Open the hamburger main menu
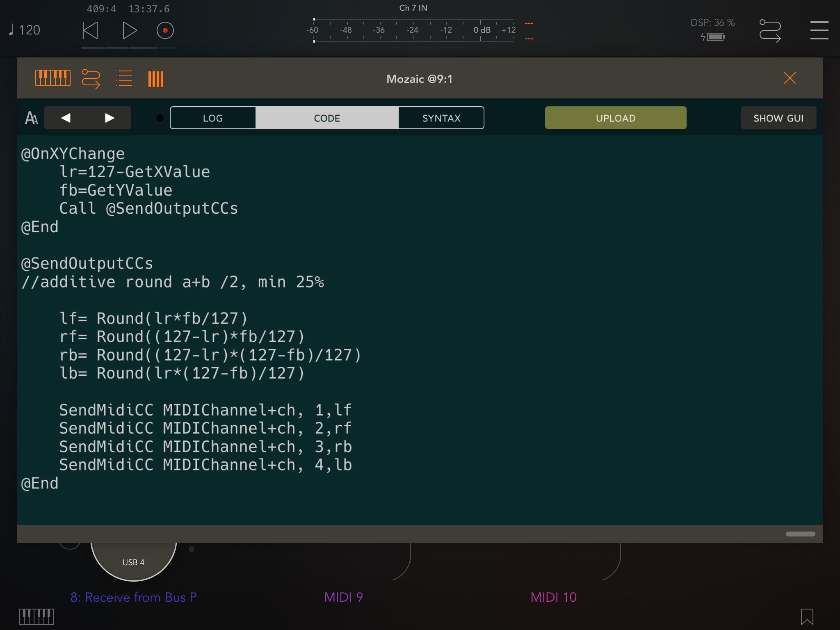The width and height of the screenshot is (840, 630). [x=819, y=31]
